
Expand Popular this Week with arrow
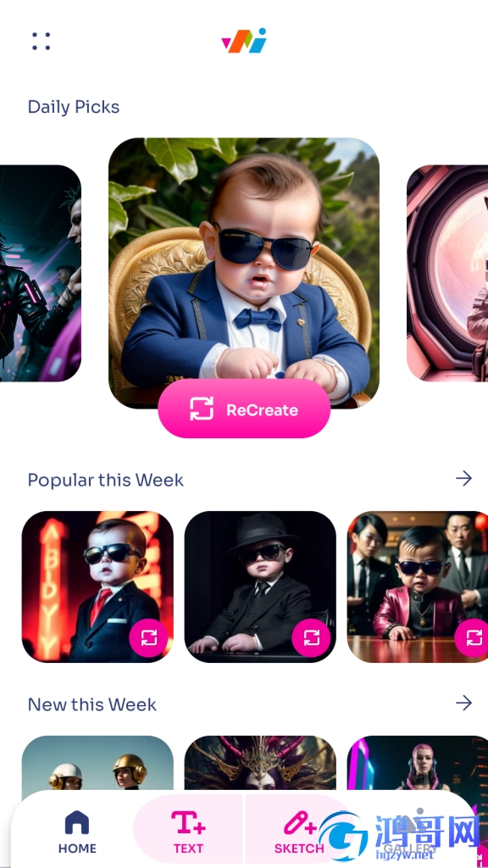(463, 479)
